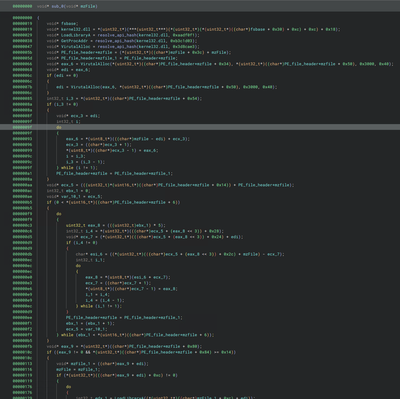Click address 00000029 in the gutter
This screenshot has height=399, width=400.
pyautogui.click(x=22, y=35)
